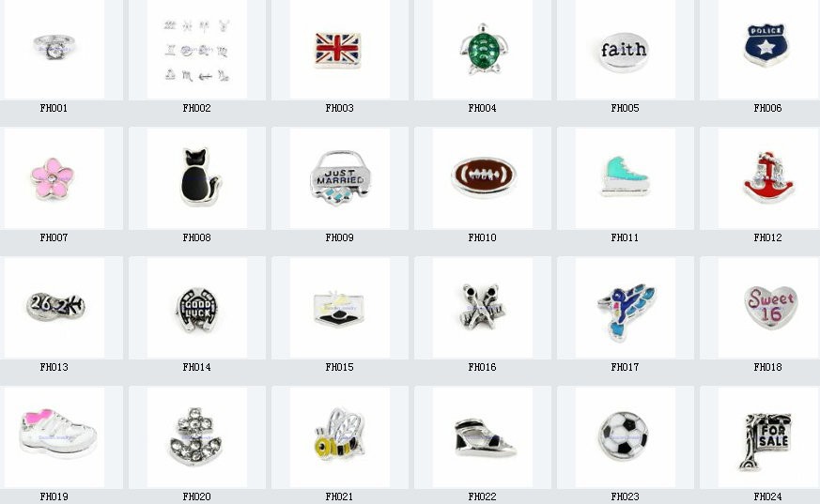The width and height of the screenshot is (820, 504).
Task: Open the bumblebee charm image
Action: [x=340, y=435]
